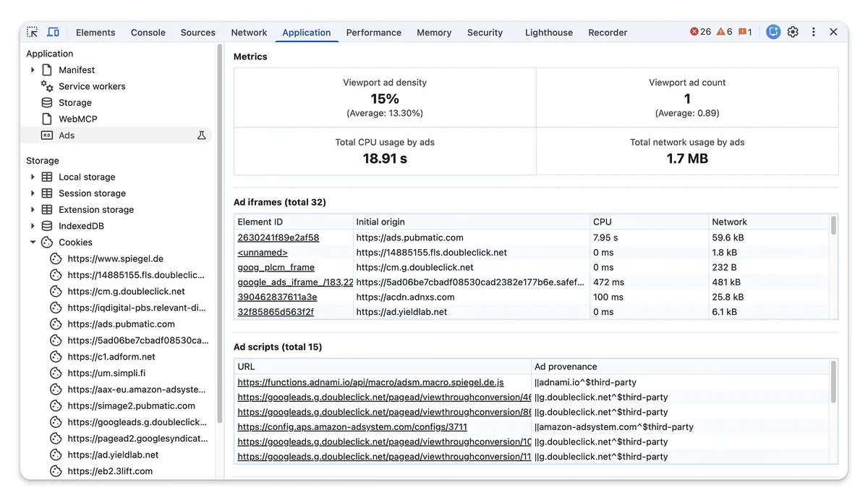
Task: Click the experimental flask icon beside Ads
Action: tap(202, 135)
